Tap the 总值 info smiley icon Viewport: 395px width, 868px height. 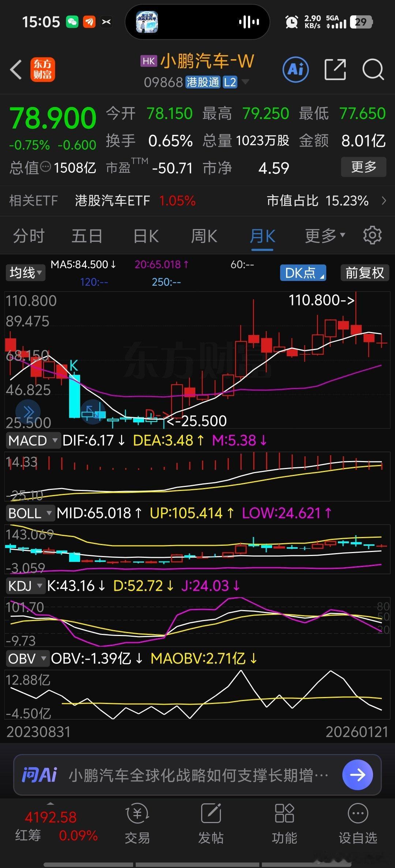click(x=45, y=167)
